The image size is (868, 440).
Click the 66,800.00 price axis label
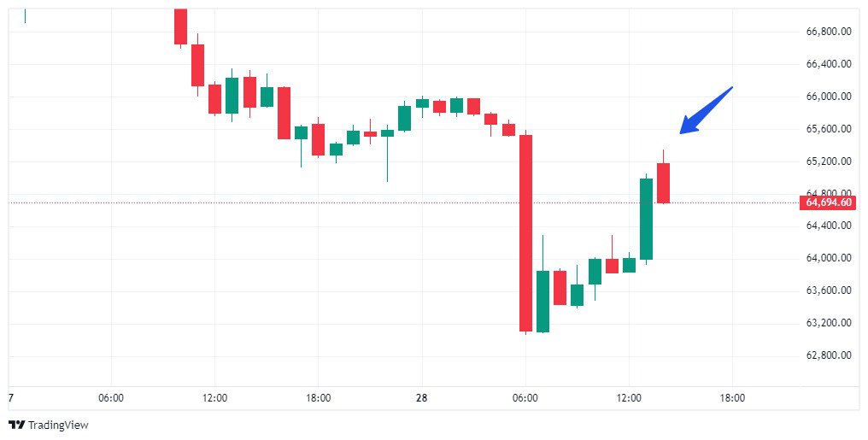click(828, 32)
